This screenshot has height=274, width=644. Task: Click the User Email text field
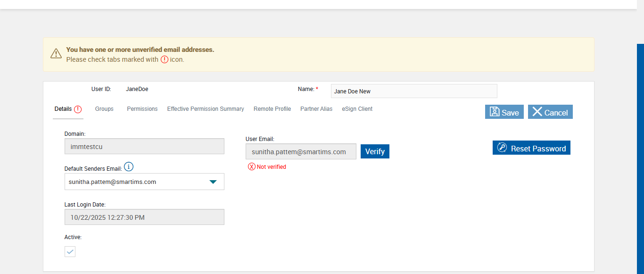pos(301,151)
